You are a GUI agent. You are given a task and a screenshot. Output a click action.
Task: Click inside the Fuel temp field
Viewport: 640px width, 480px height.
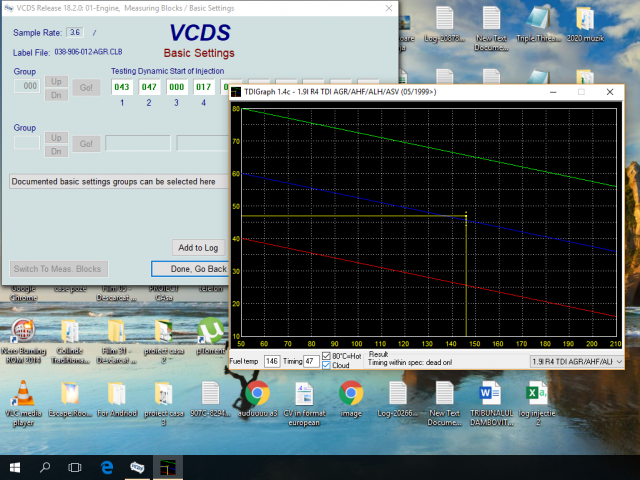click(272, 361)
